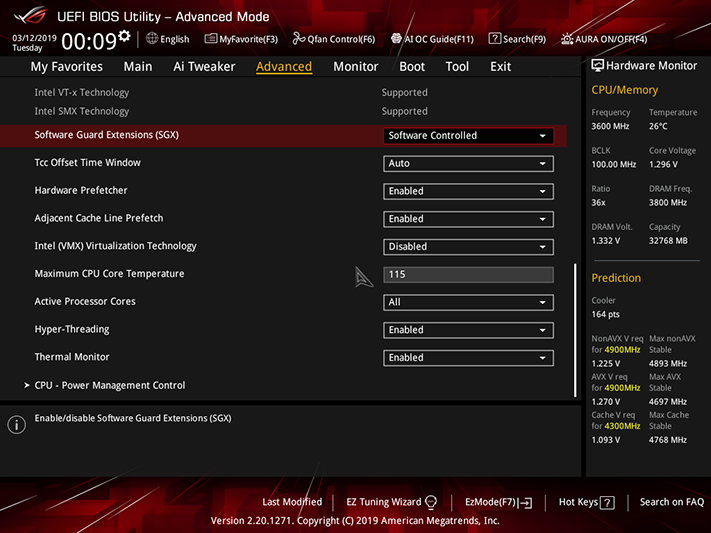Switch to the Tool tab

[457, 67]
